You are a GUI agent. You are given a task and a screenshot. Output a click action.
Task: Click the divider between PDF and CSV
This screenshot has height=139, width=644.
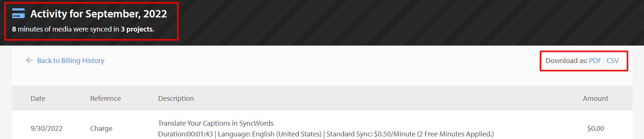pyautogui.click(x=604, y=60)
